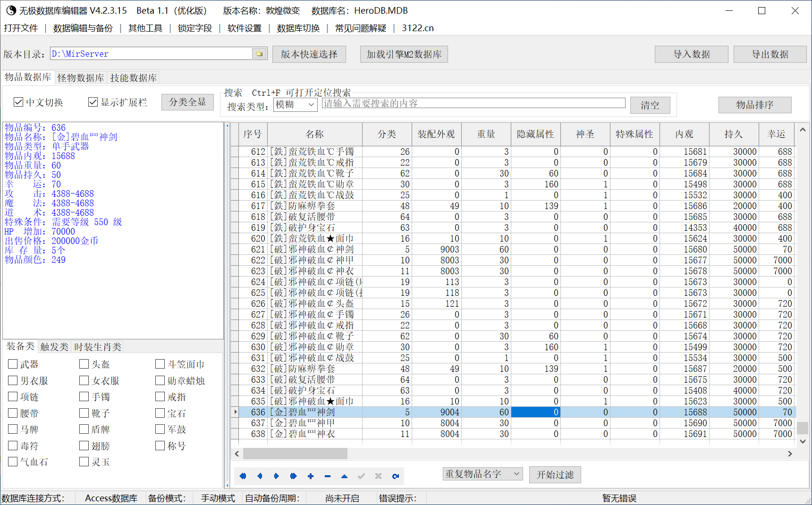This screenshot has width=812, height=505.
Task: Uncheck the 中文切换 checkbox
Action: click(x=18, y=102)
